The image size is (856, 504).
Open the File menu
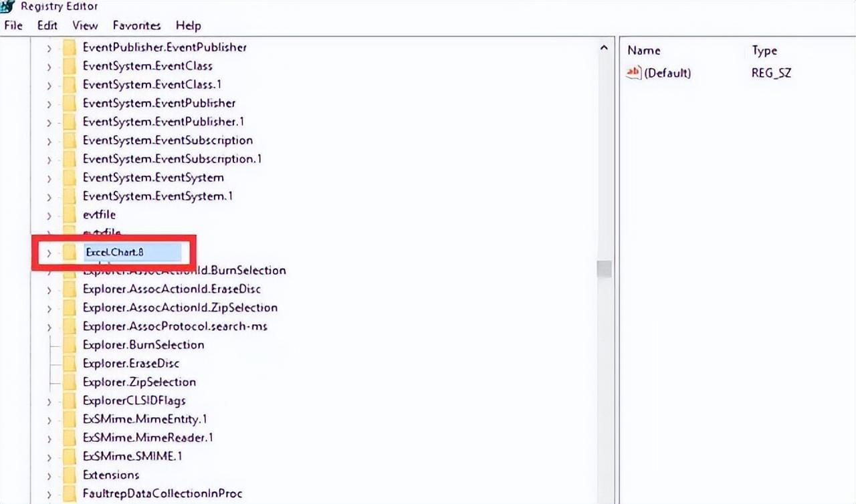pos(13,25)
